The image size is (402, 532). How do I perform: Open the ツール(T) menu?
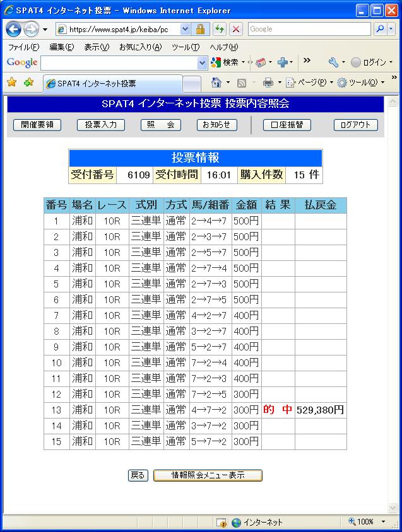pyautogui.click(x=186, y=47)
